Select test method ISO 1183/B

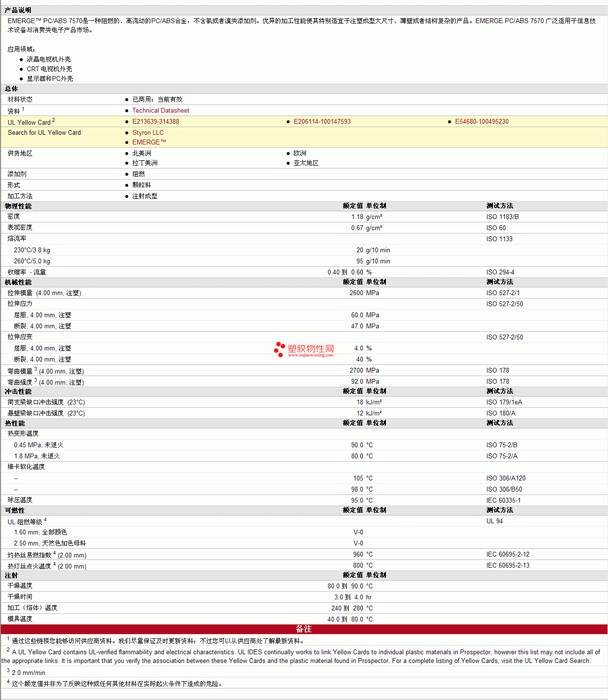pyautogui.click(x=502, y=217)
